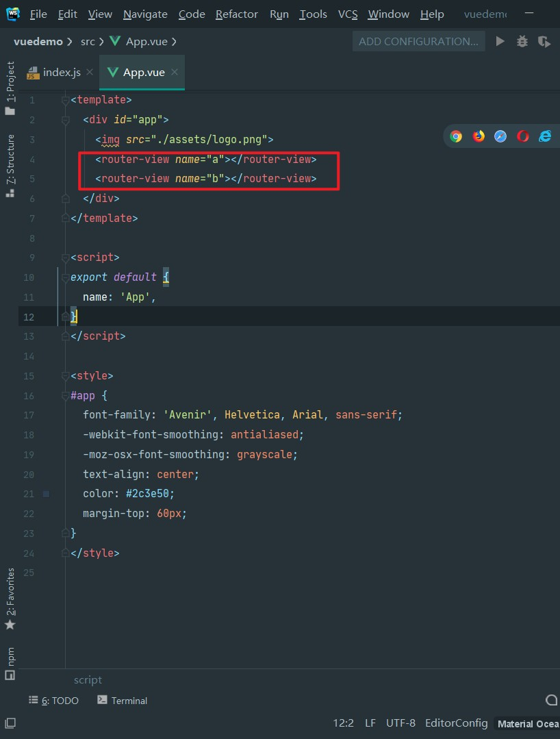This screenshot has width=560, height=739.
Task: Collapse the template block fold on line 1
Action: 66,100
